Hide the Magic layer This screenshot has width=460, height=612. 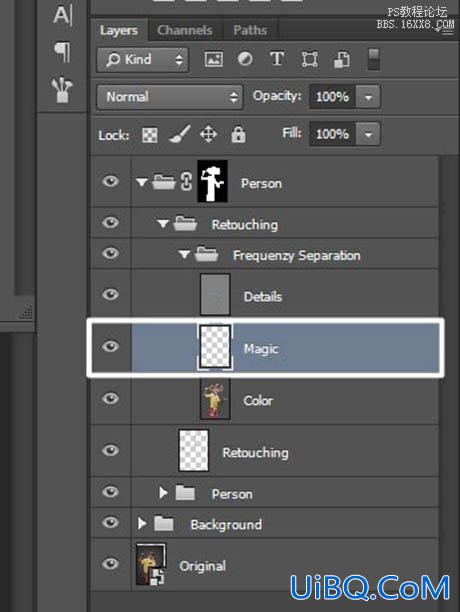tap(111, 346)
